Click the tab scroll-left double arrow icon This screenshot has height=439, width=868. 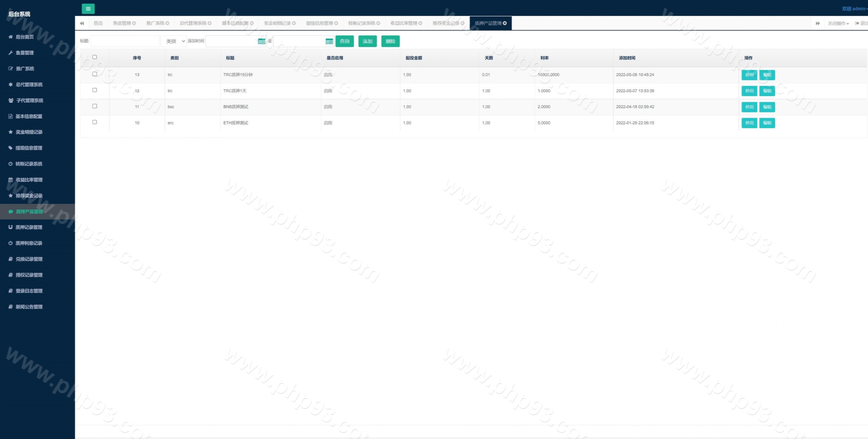(x=82, y=23)
